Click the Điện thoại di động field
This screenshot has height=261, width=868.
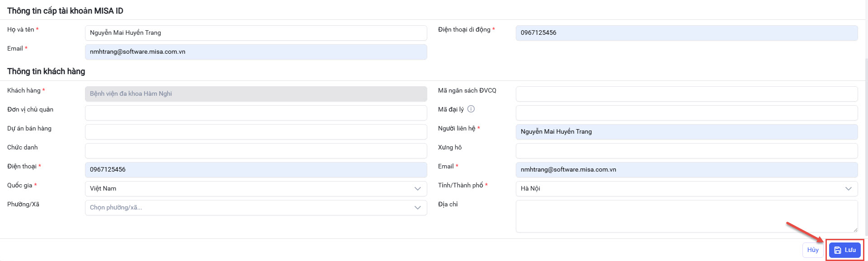[x=686, y=33]
